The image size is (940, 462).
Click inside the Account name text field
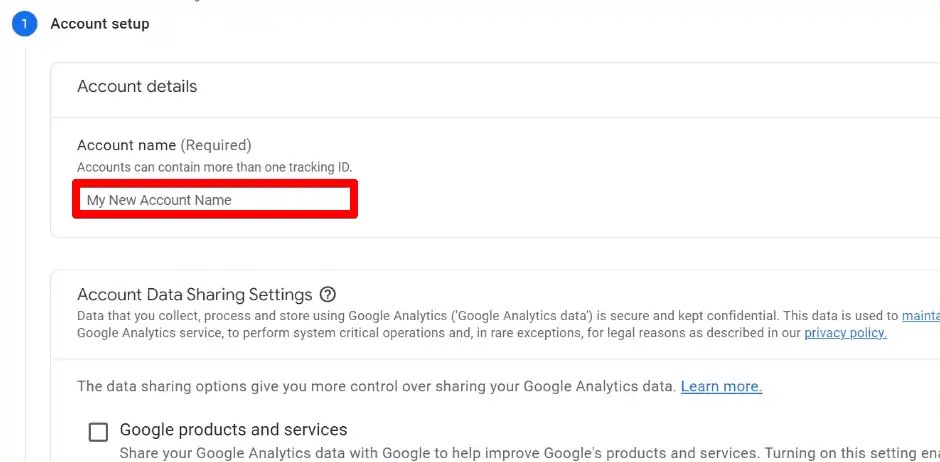click(x=215, y=200)
